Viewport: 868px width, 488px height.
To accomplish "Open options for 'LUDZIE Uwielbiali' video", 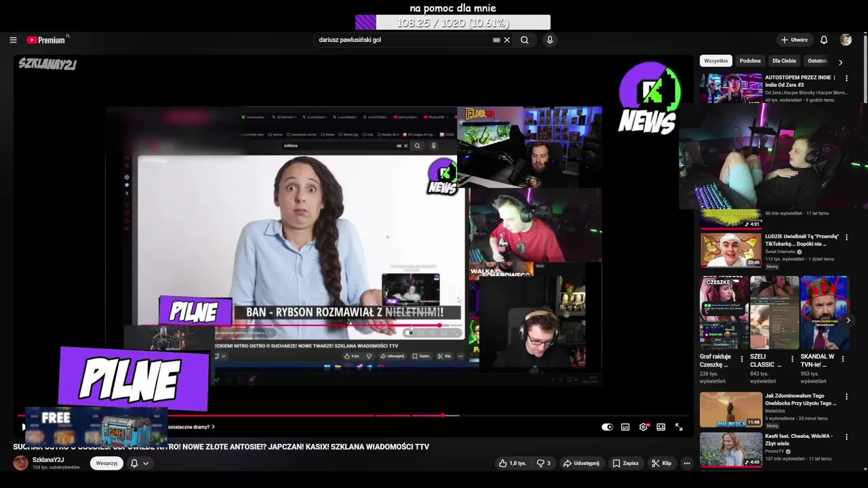I will click(846, 238).
